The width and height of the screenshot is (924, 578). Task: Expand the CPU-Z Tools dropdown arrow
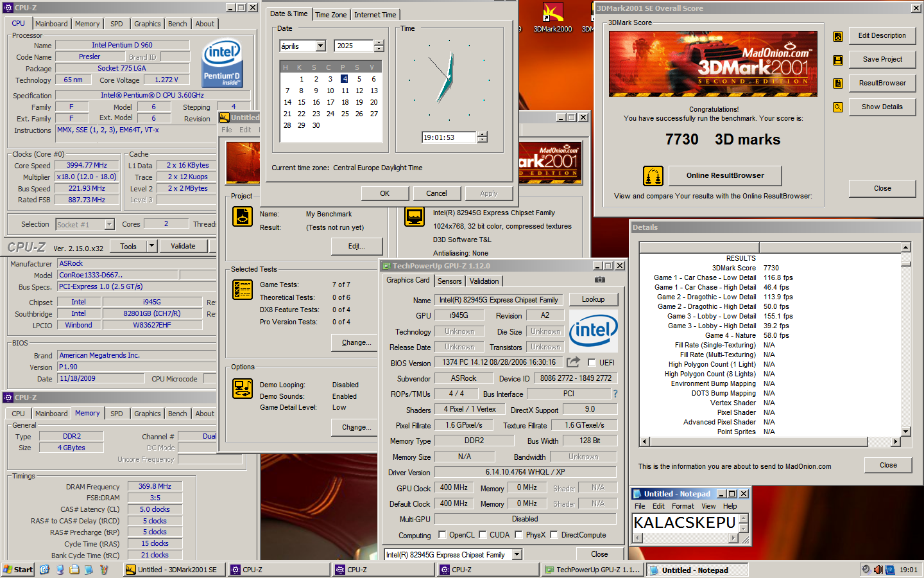click(x=152, y=245)
